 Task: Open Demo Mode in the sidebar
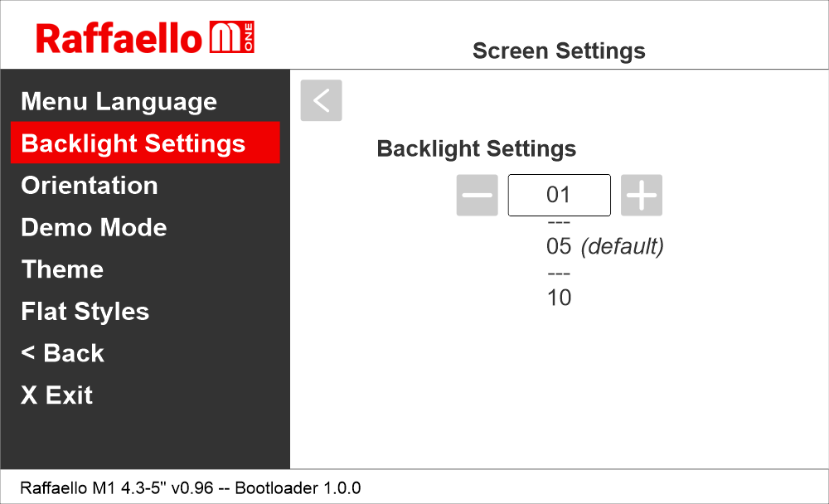94,227
